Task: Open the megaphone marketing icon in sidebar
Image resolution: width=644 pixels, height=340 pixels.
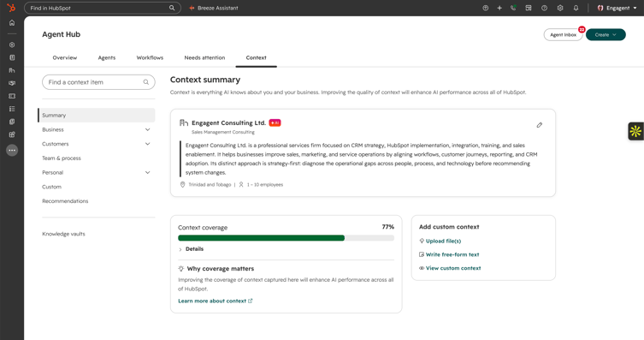Action: tap(12, 83)
